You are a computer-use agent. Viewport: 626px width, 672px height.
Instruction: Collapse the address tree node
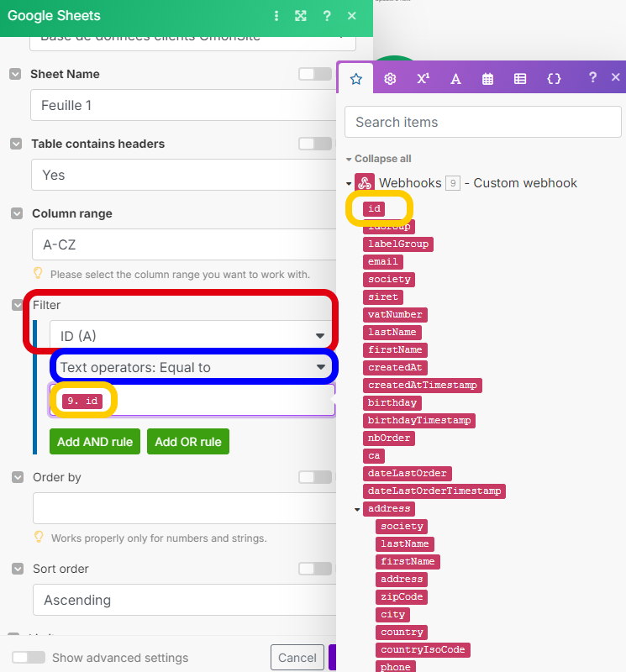click(357, 509)
